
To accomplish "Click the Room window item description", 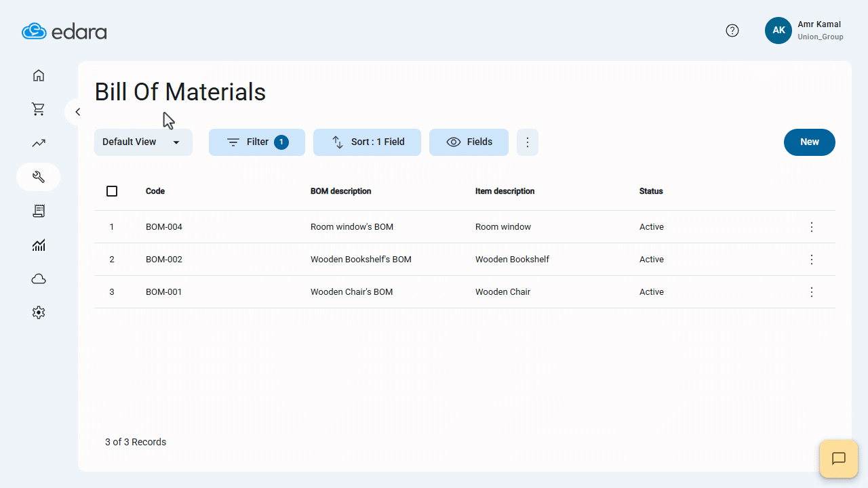I will point(503,227).
